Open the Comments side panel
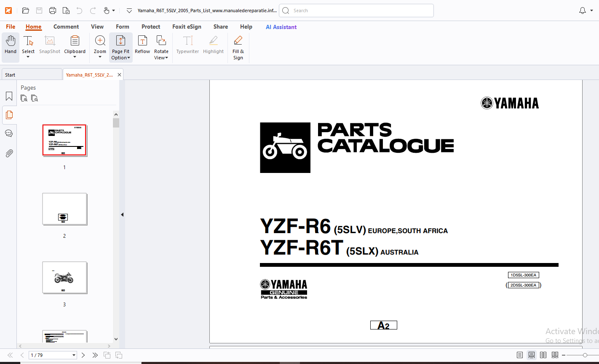599x364 pixels. click(9, 133)
